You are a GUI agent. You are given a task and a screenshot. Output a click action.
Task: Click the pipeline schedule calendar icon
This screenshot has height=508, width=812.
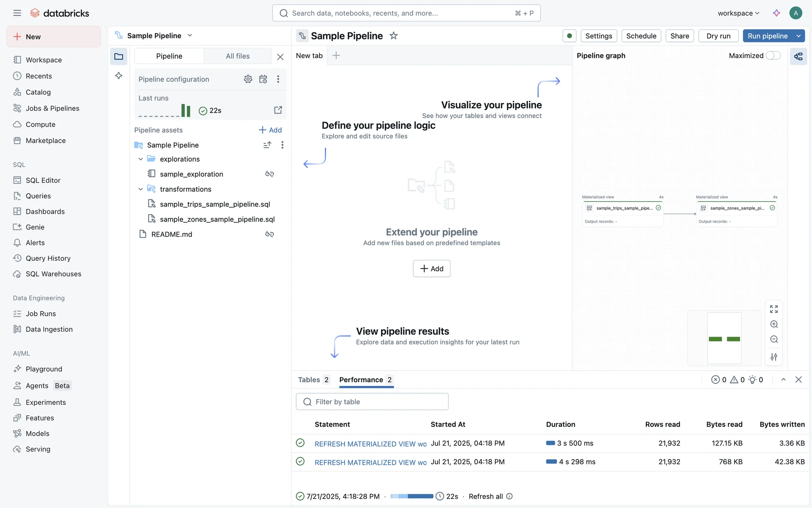[263, 79]
